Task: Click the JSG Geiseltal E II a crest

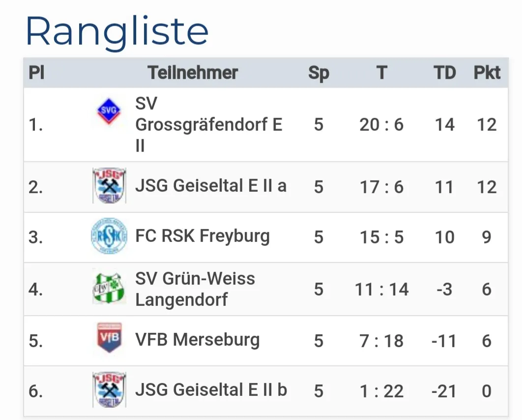Action: [109, 186]
